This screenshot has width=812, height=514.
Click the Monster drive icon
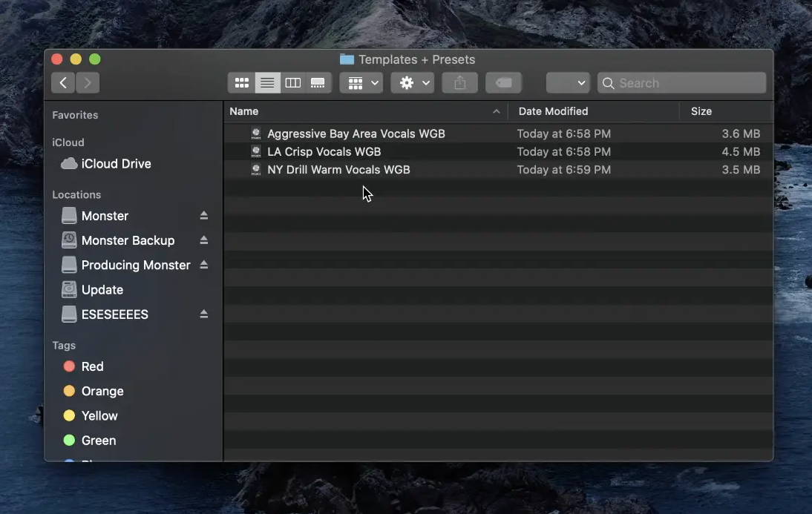click(x=69, y=215)
